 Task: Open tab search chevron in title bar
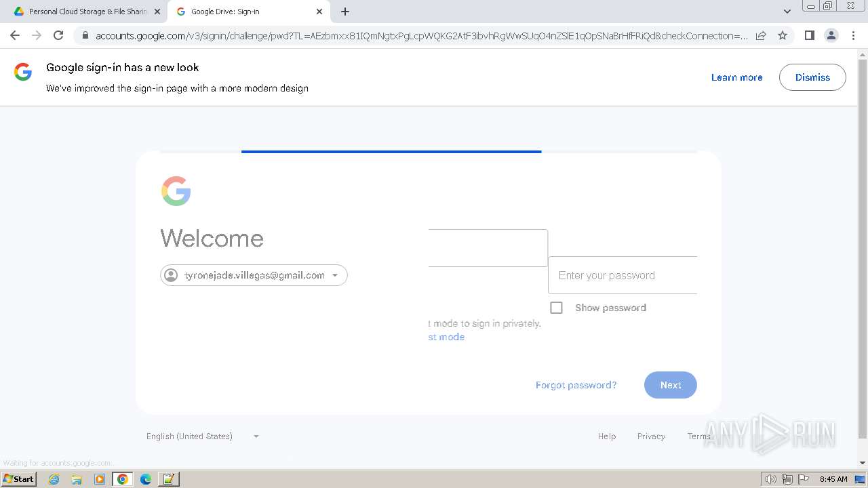787,12
